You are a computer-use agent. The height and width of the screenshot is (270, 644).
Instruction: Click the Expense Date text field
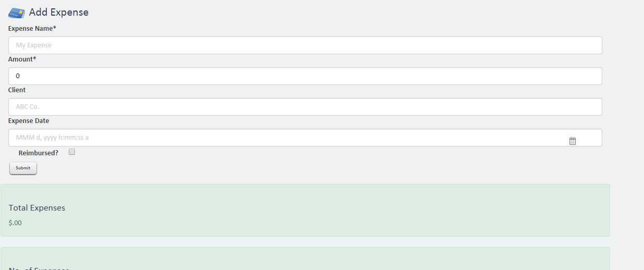pos(287,138)
